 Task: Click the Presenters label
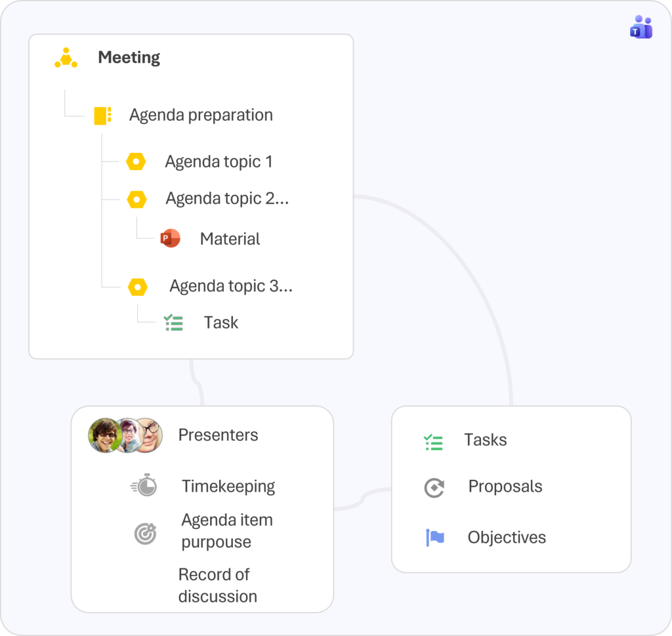tap(218, 435)
